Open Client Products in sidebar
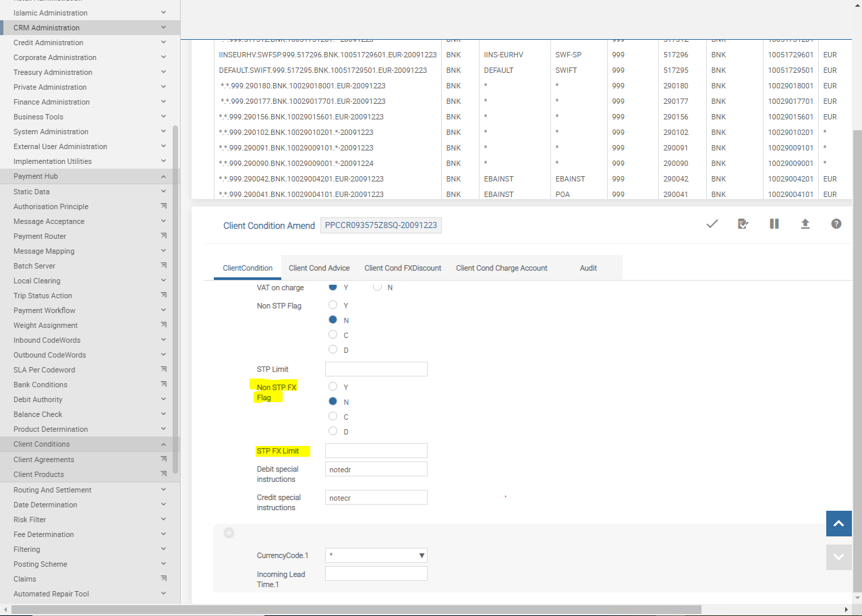 (x=38, y=474)
